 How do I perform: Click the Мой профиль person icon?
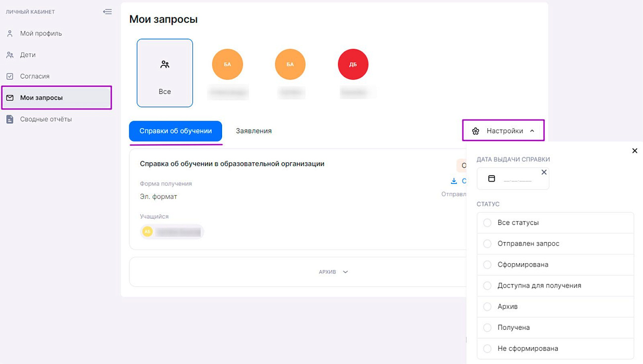10,34
